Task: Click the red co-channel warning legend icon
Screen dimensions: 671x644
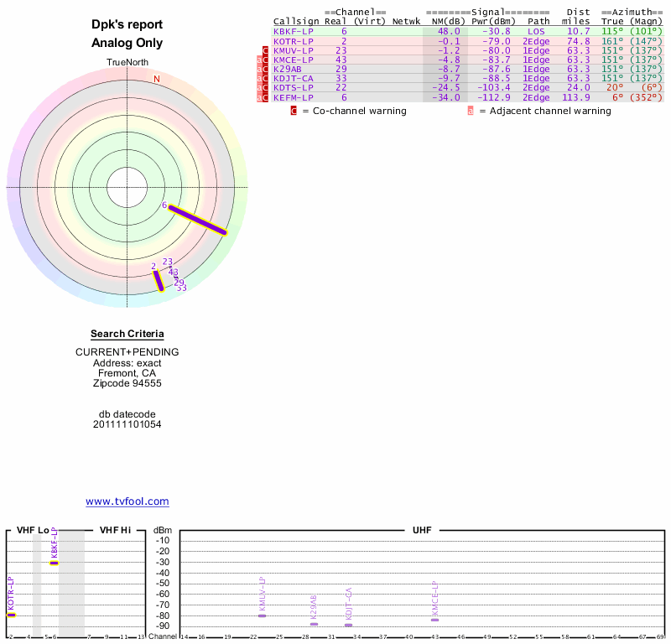Action: [x=294, y=111]
